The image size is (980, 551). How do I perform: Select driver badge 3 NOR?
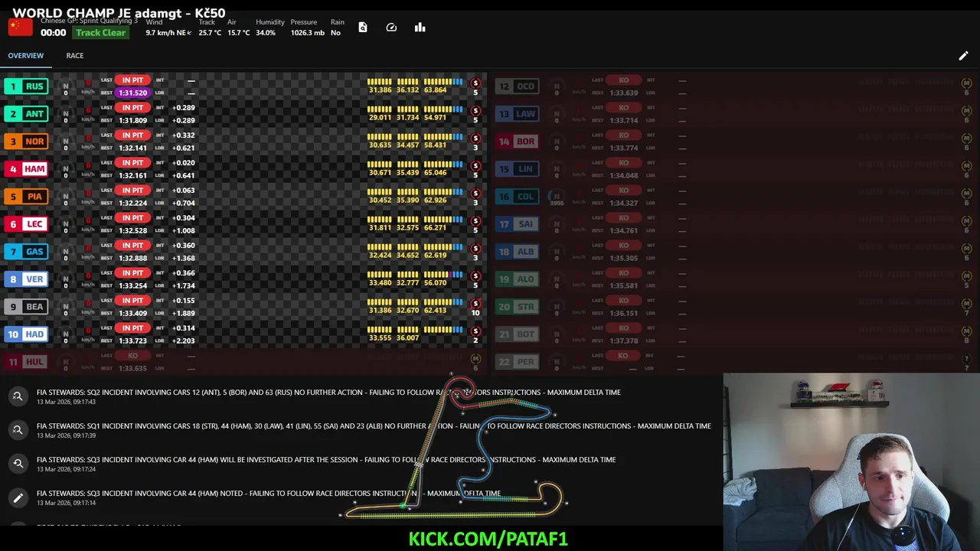pos(26,142)
